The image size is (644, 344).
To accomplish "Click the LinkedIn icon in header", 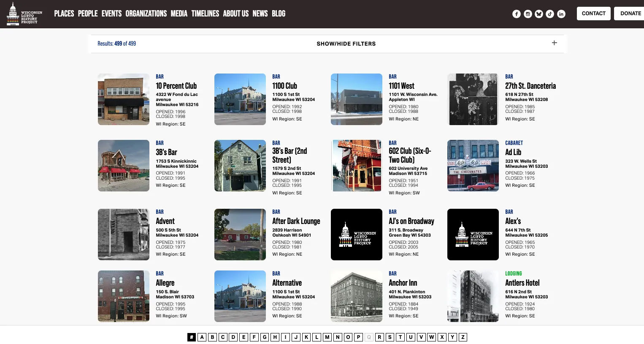I will 561,14.
